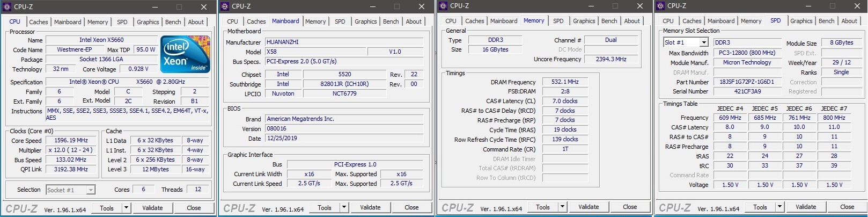Switch to Mainboard tab in the CPU window

[68, 22]
